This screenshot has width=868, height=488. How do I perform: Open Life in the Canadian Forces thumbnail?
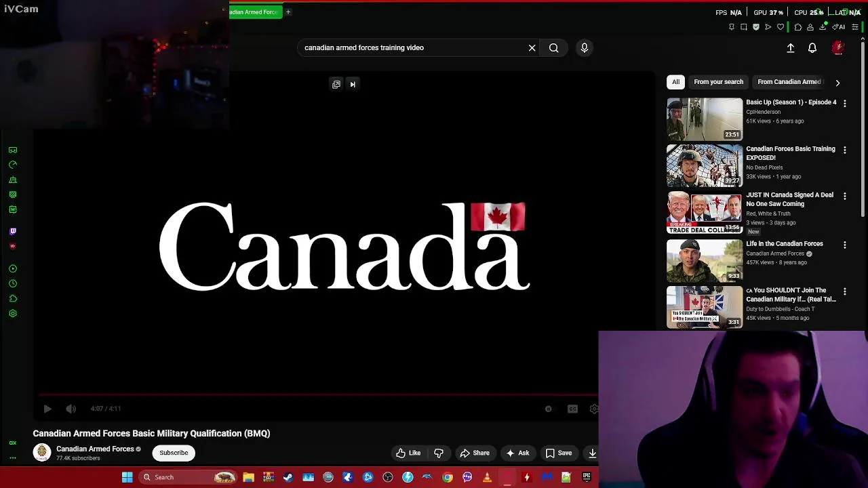tap(705, 260)
